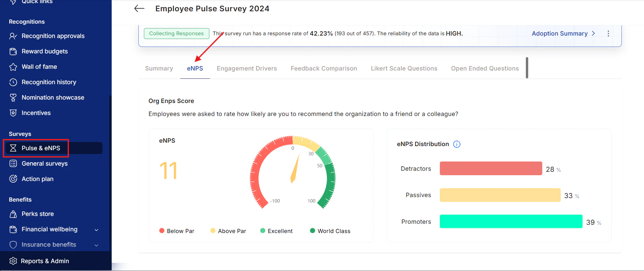Click the eNPS score value 11
Screen dimensions: 644x271
click(168, 170)
